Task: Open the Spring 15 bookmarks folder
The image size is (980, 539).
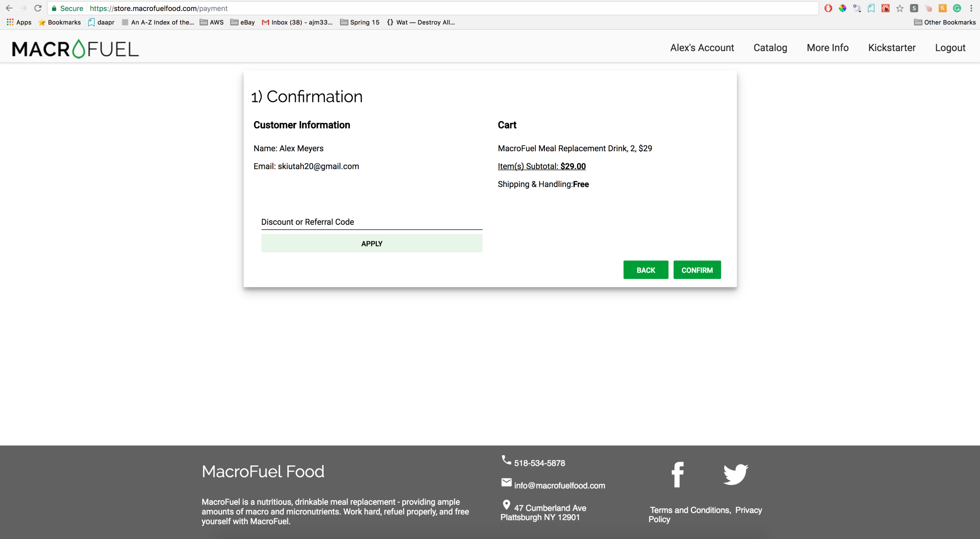Action: click(360, 22)
